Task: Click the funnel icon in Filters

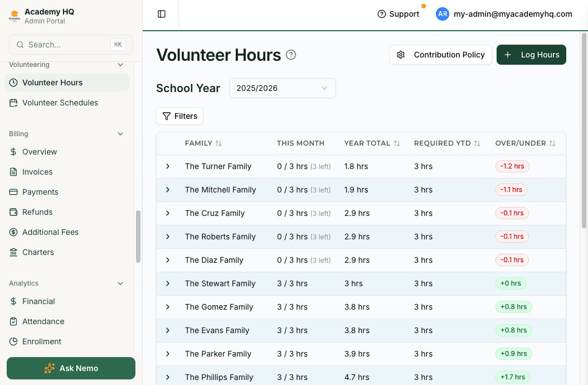Action: coord(167,116)
